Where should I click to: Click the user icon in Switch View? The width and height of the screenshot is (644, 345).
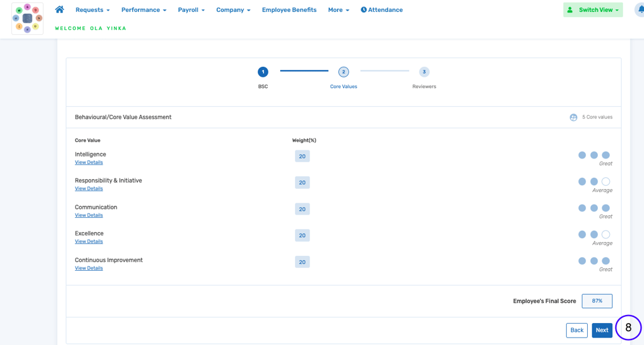point(570,10)
